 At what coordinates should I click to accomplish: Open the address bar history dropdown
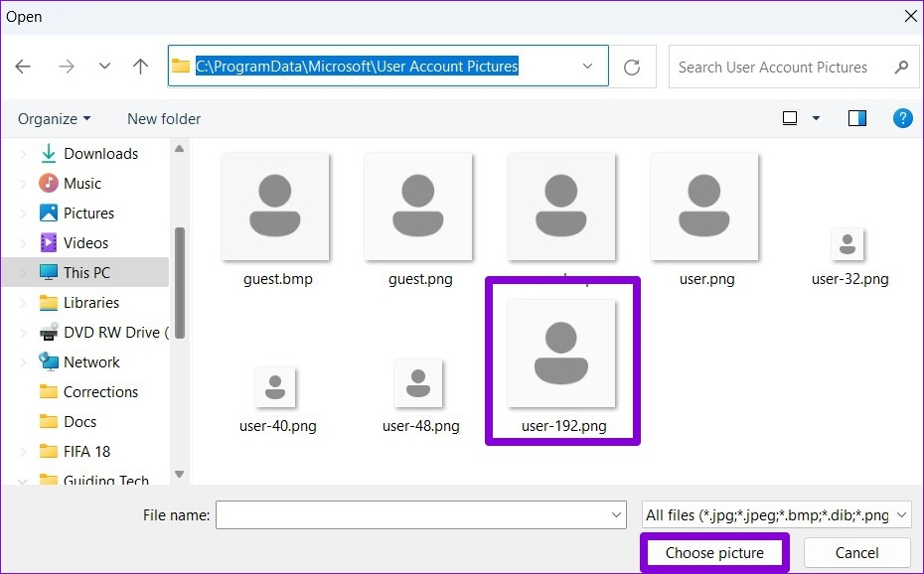point(587,66)
